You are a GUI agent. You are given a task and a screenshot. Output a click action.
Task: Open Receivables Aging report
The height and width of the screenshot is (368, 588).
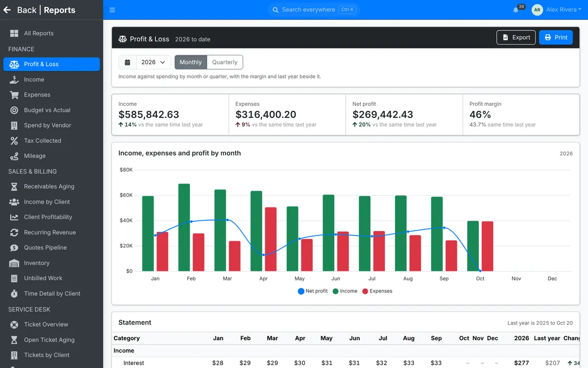pyautogui.click(x=51, y=186)
